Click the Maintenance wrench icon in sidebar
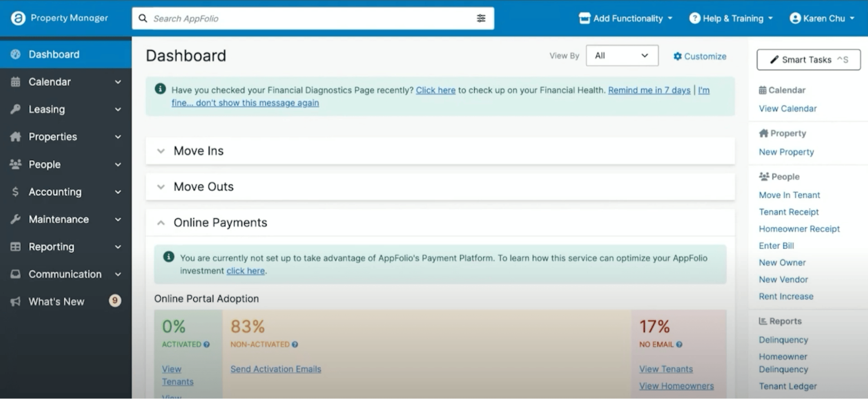This screenshot has width=868, height=399. [x=16, y=219]
